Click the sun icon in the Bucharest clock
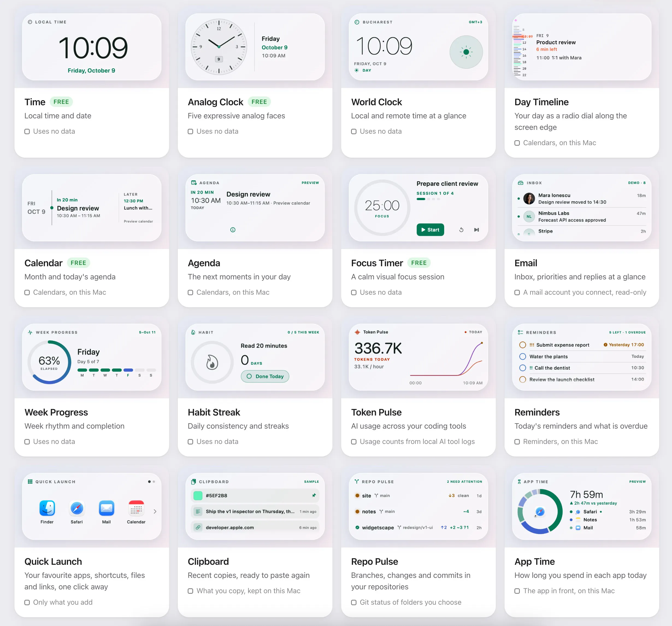Screen dimensions: 672x626 click(x=466, y=52)
